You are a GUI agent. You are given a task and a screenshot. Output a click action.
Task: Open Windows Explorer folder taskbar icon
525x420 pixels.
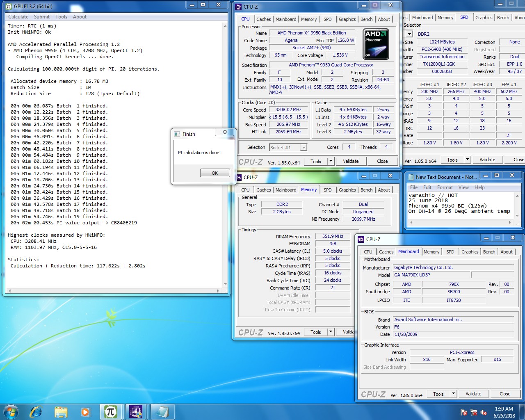[x=61, y=412]
